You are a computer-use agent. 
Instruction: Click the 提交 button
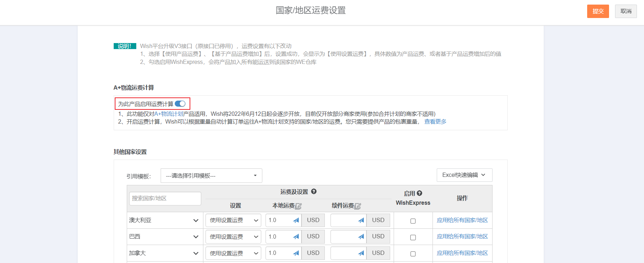[598, 11]
